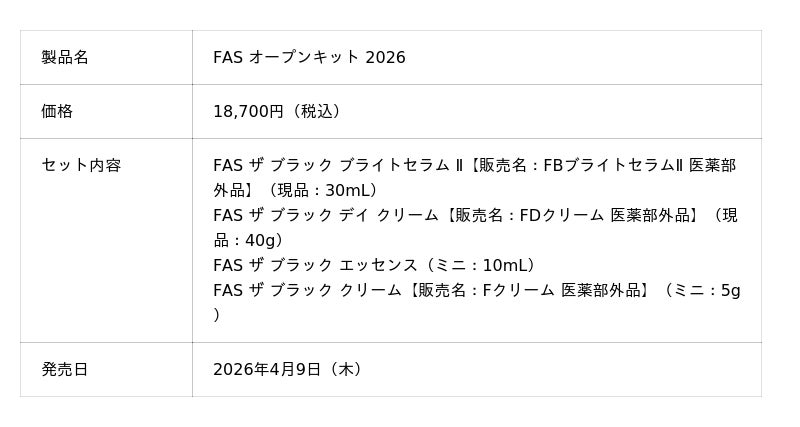The height and width of the screenshot is (427, 800).
Task: Click the 価格 row label
Action: tap(57, 112)
